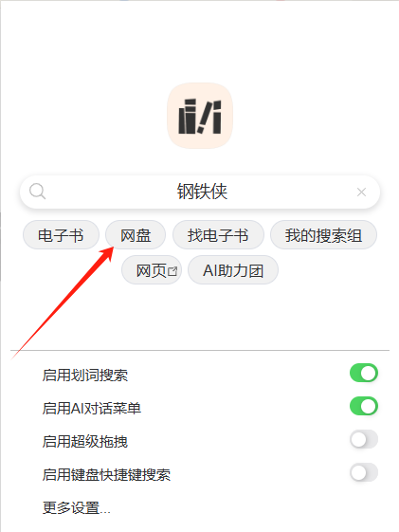The image size is (399, 532).
Task: Click the bookshelf app logo
Action: (x=200, y=116)
